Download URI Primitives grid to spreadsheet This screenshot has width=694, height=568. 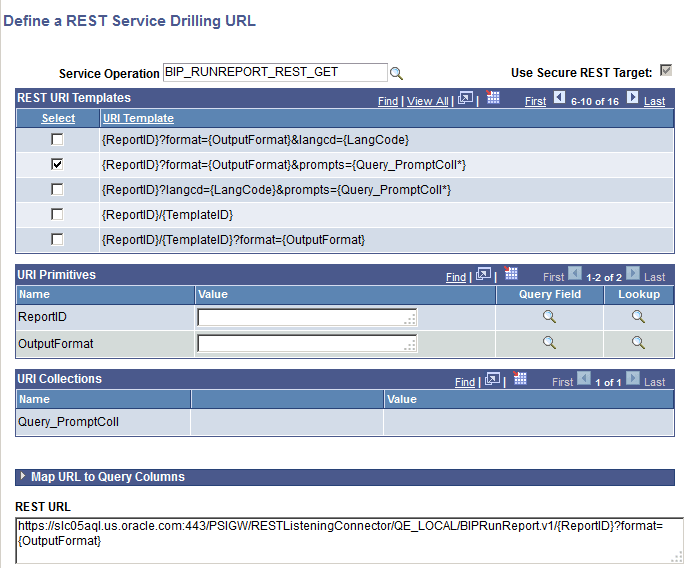[x=511, y=273]
